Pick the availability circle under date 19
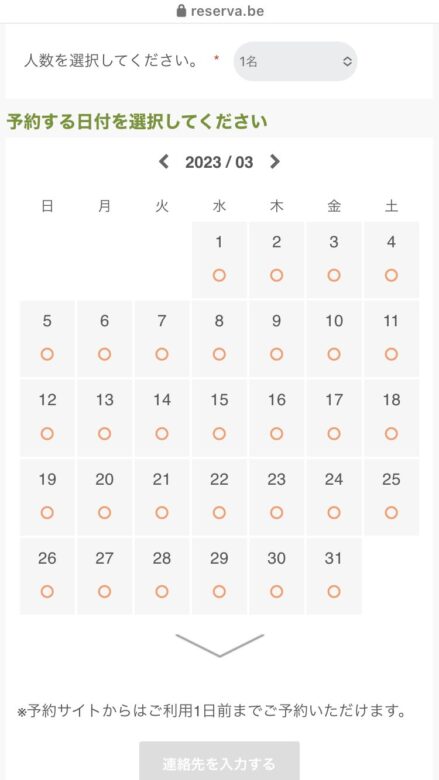The image size is (439, 780). [x=47, y=512]
